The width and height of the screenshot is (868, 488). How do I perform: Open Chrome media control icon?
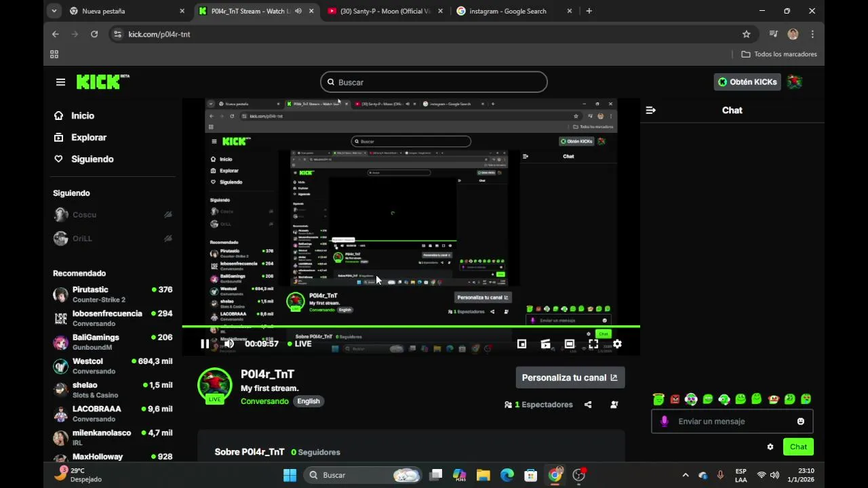coord(773,34)
